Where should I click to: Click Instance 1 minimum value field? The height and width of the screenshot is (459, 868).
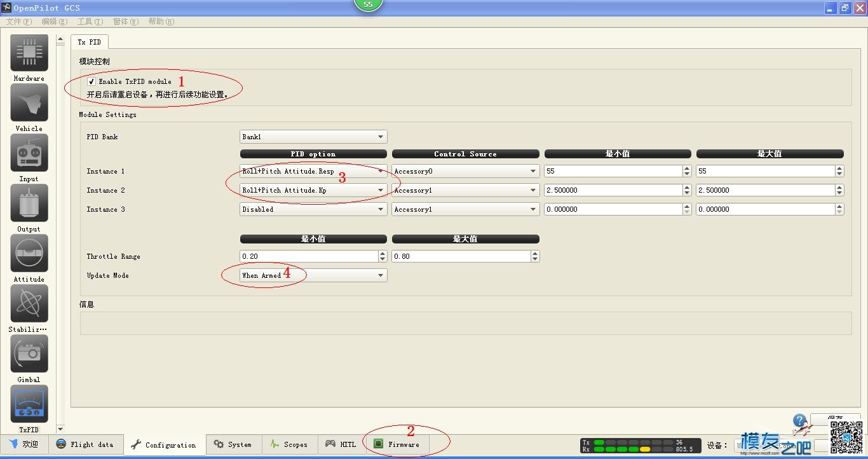click(613, 171)
